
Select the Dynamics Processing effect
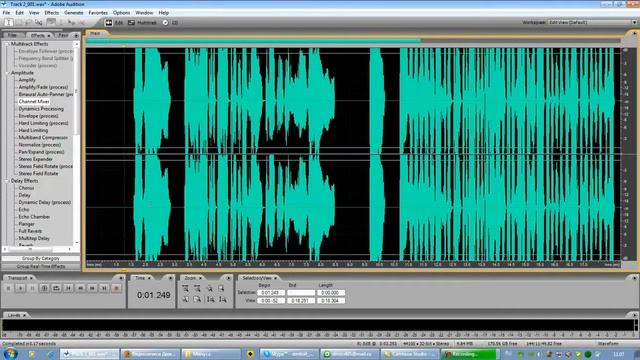tap(41, 109)
